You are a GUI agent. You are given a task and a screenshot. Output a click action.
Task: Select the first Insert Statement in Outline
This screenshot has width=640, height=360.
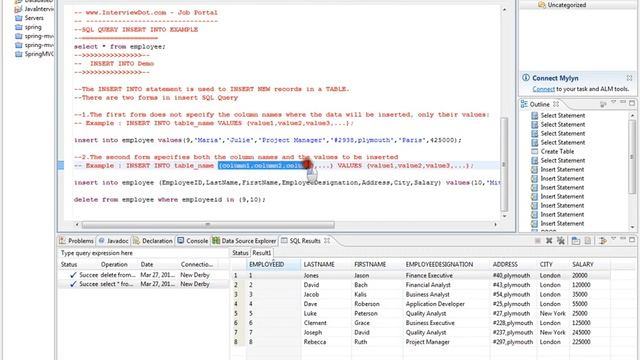[562, 169]
